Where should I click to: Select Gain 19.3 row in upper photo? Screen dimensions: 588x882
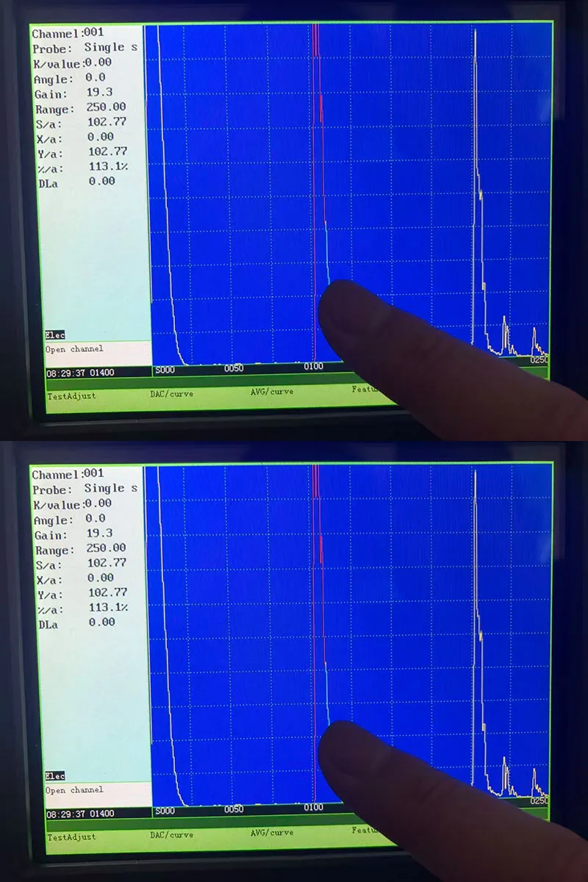point(73,94)
